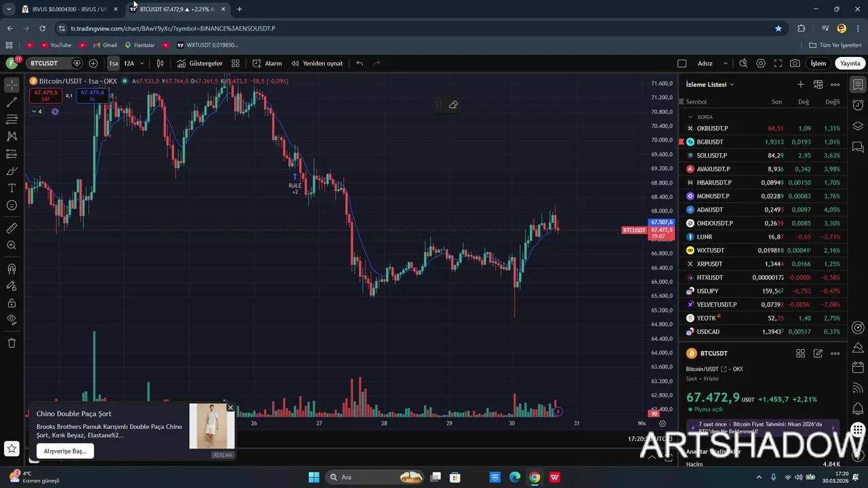Viewport: 868px width, 488px height.
Task: Open the indicator templates grid
Action: click(x=235, y=63)
